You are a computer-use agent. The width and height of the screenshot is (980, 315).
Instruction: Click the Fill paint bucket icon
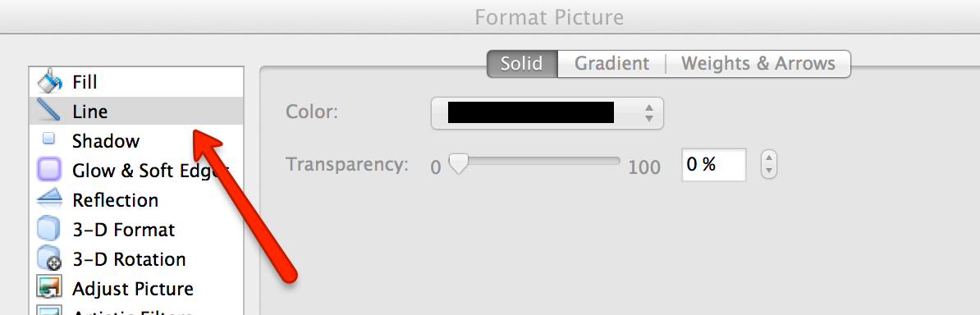49,81
